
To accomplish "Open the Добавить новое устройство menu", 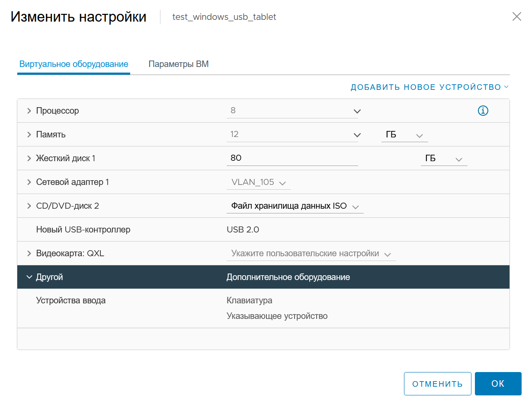I will coord(429,87).
